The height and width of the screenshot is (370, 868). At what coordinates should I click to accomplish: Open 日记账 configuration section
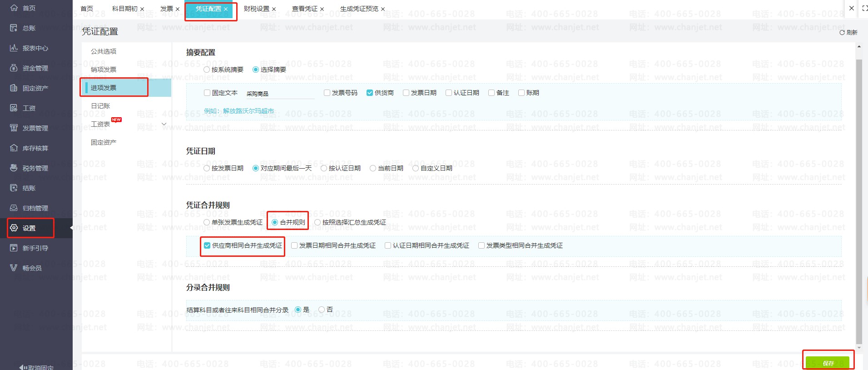pos(100,106)
